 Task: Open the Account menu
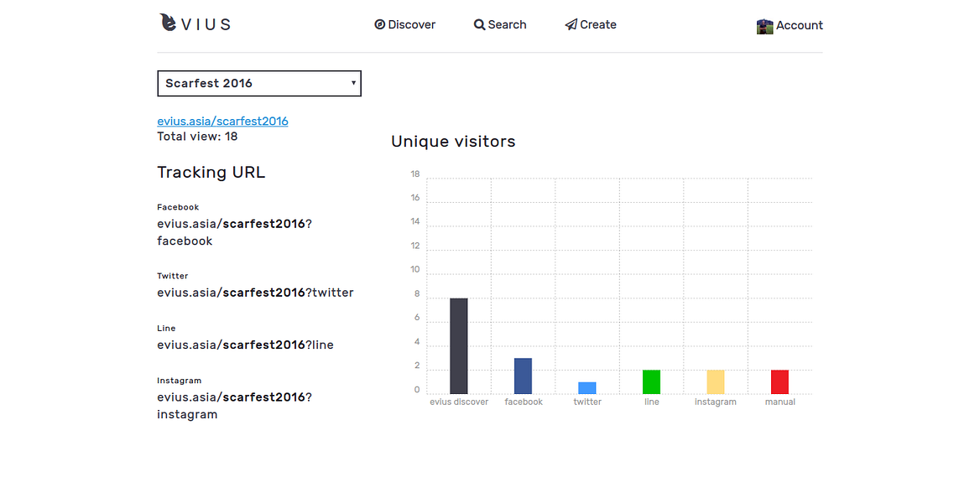pos(790,26)
